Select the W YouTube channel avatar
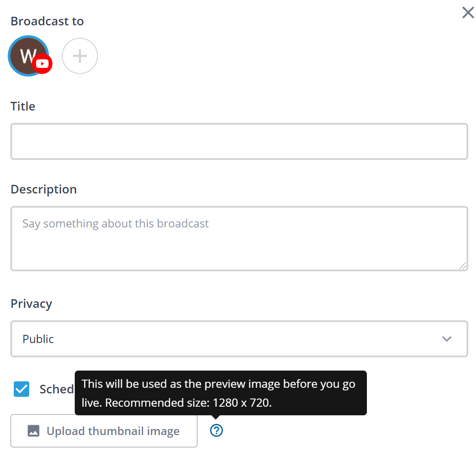The height and width of the screenshot is (457, 476). click(28, 56)
